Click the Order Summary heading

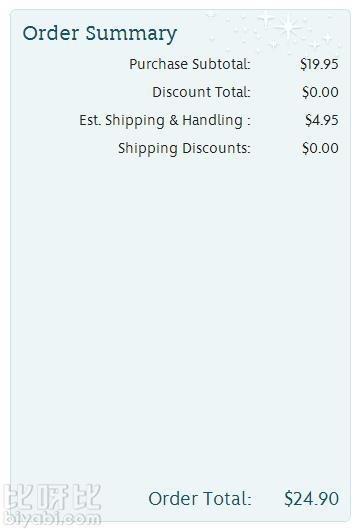100,34
